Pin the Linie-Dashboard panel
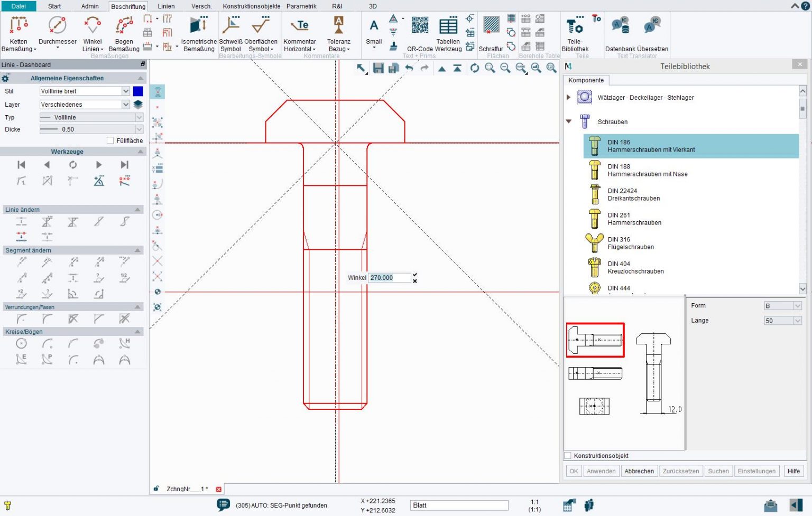The width and height of the screenshot is (812, 516). tap(142, 64)
